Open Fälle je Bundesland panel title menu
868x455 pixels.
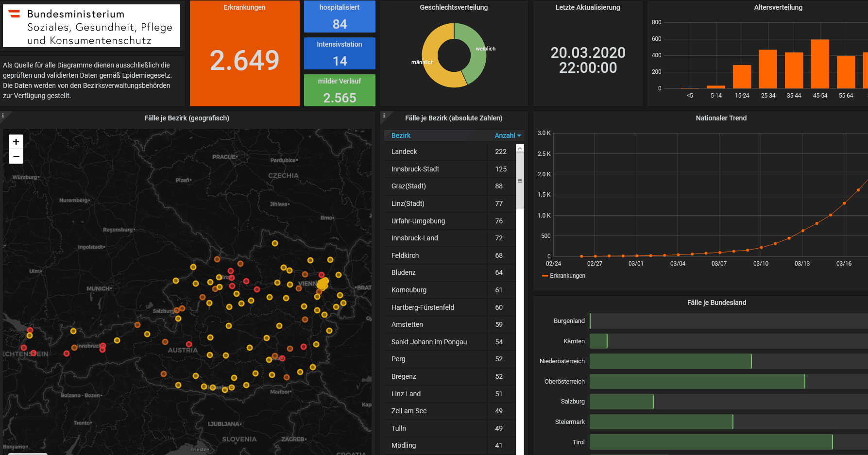pyautogui.click(x=716, y=303)
